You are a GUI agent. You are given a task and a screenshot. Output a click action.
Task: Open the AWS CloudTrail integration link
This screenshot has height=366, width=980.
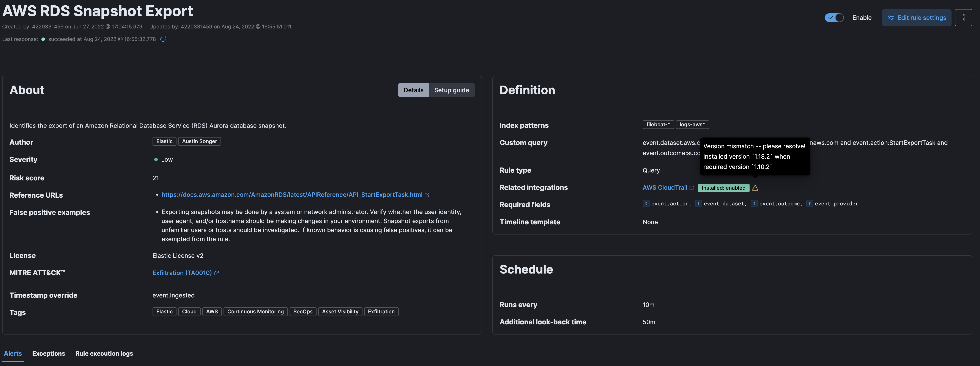[665, 187]
